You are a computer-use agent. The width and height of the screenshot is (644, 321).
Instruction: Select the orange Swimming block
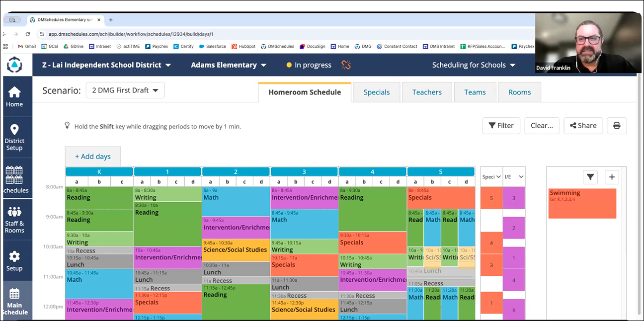click(x=582, y=203)
